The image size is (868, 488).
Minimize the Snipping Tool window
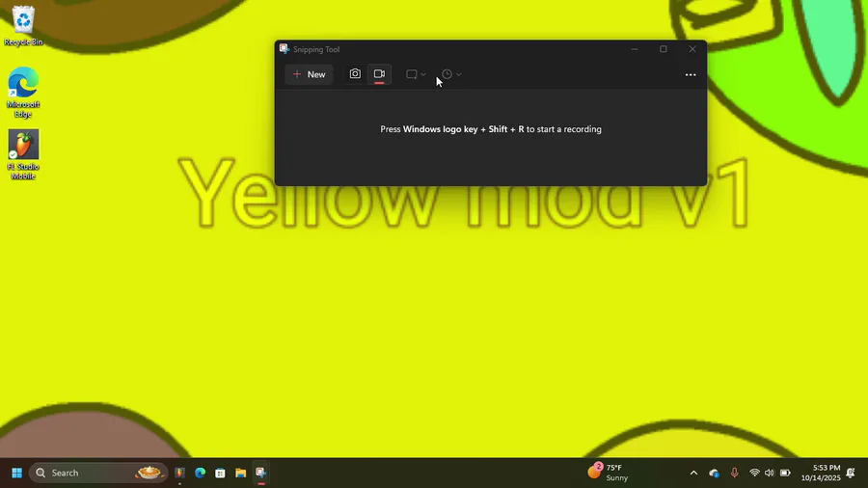click(x=635, y=49)
